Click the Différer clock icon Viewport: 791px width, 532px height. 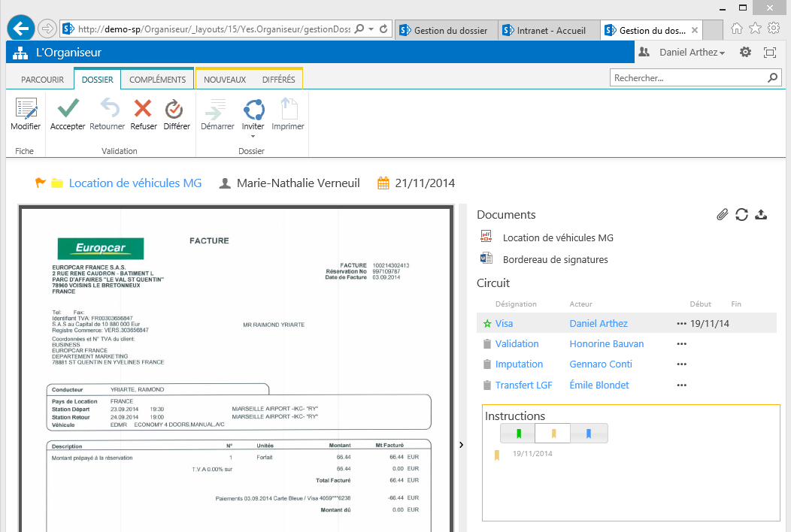(176, 111)
